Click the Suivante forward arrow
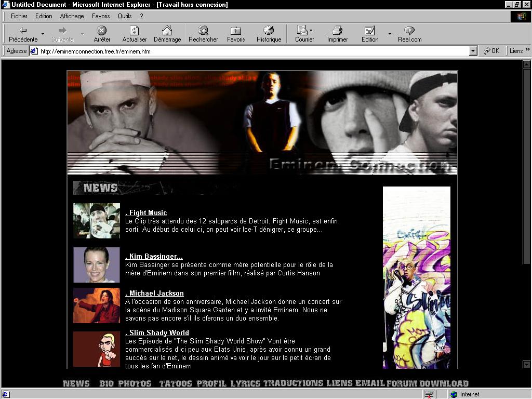The image size is (532, 399). [62, 34]
